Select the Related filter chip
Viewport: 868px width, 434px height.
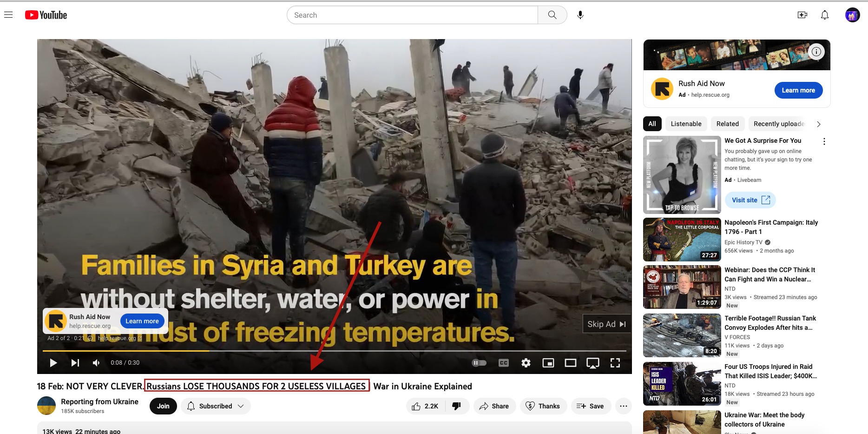(x=728, y=124)
